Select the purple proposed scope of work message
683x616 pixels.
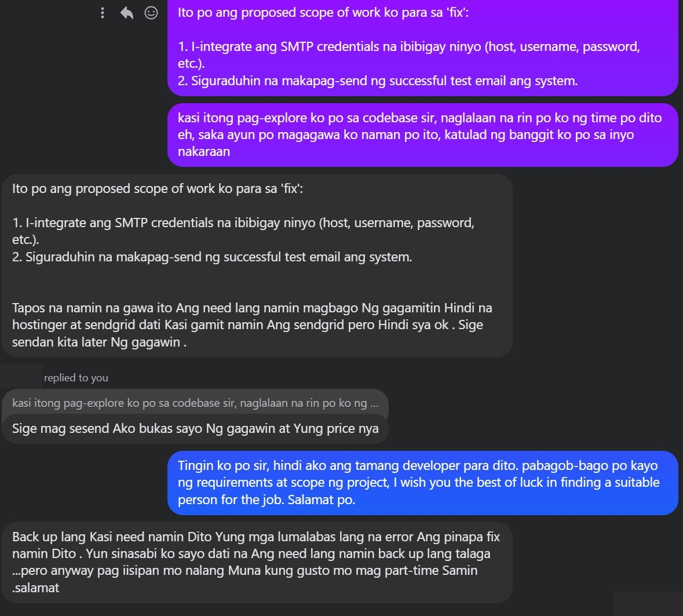[x=422, y=46]
